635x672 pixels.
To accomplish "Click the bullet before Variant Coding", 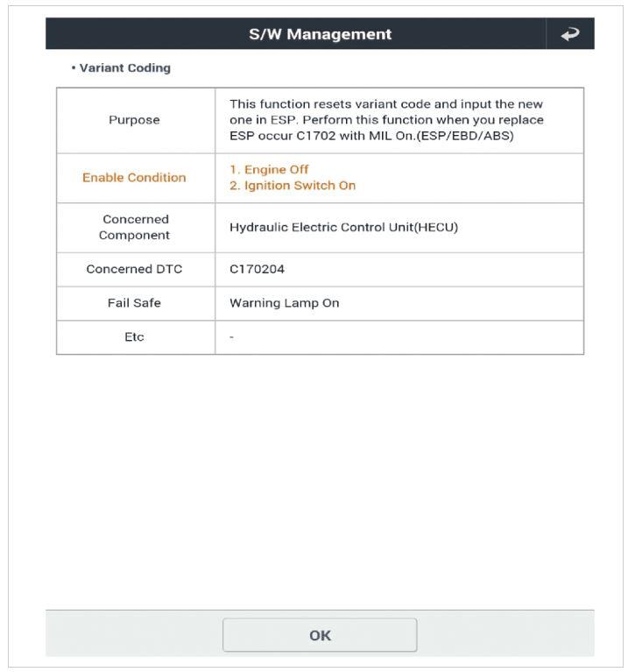I will pos(74,68).
